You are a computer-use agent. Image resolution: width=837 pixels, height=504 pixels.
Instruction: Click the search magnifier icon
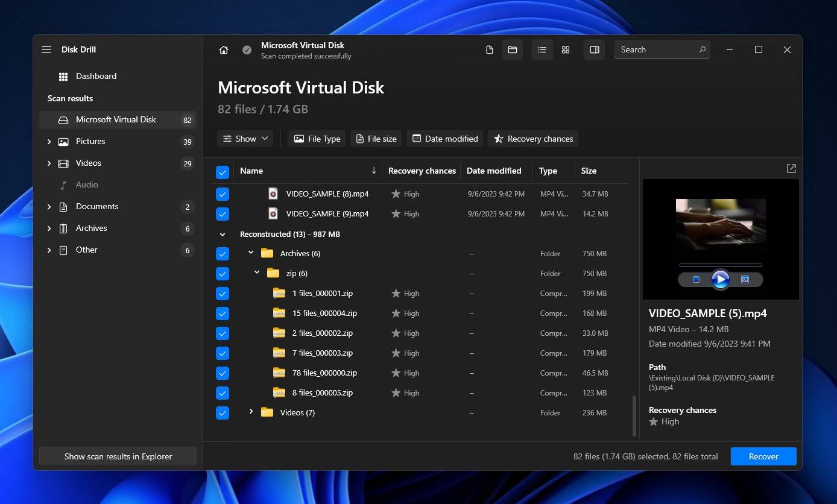[703, 49]
